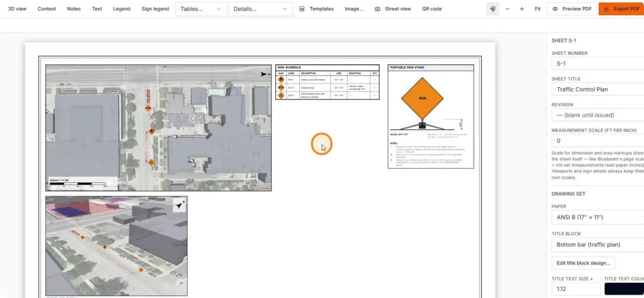
Task: Open the Templates menu
Action: (x=316, y=9)
